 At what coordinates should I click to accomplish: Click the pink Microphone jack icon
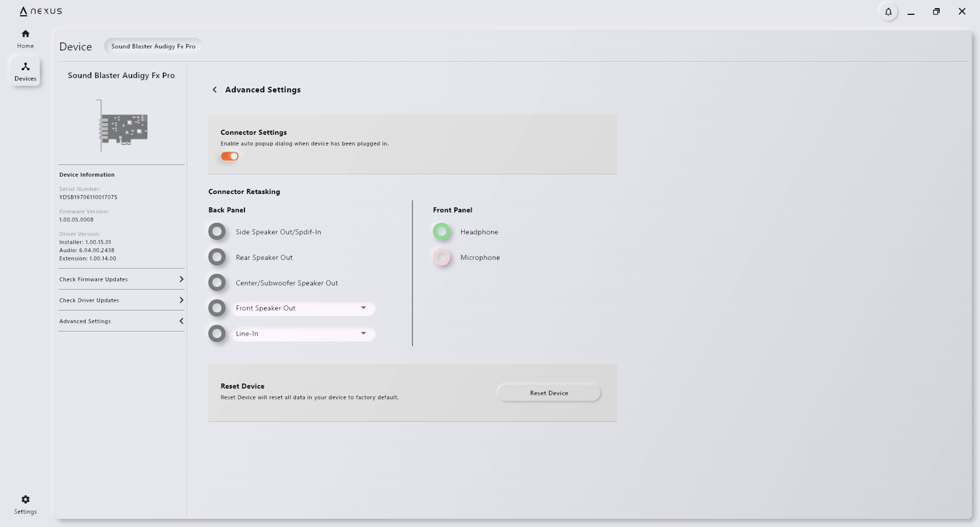point(442,257)
